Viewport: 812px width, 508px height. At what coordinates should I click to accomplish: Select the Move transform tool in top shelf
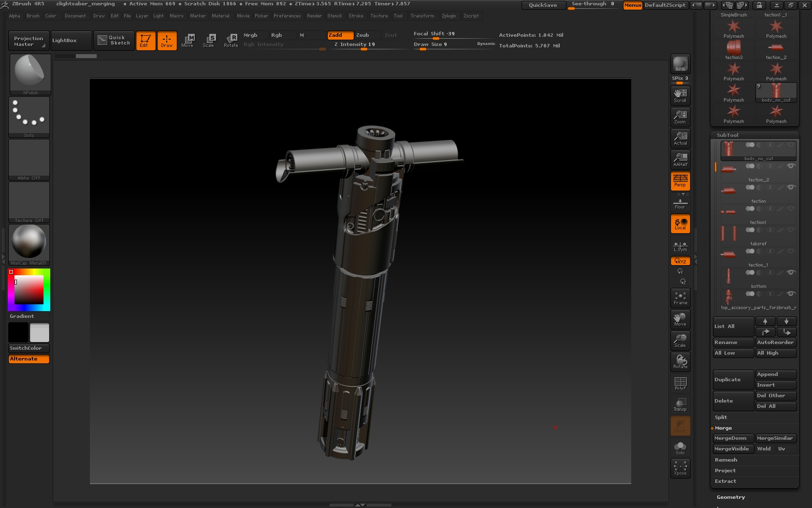[188, 41]
